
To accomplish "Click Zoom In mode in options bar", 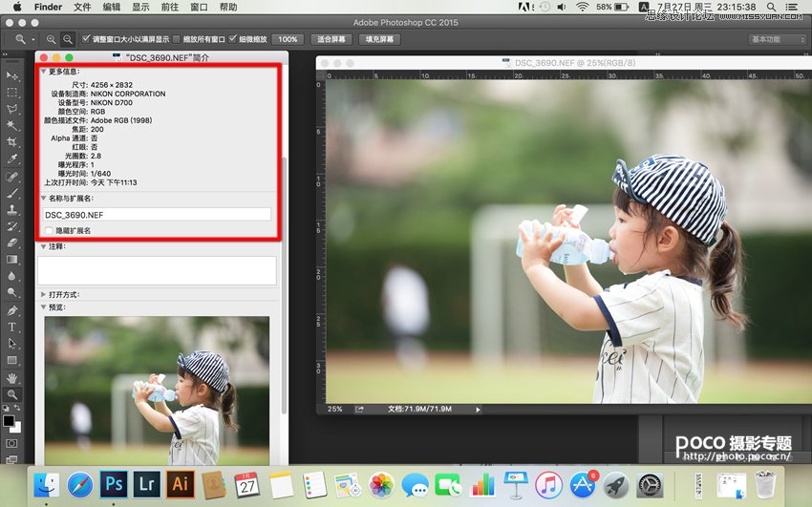I will pos(51,39).
